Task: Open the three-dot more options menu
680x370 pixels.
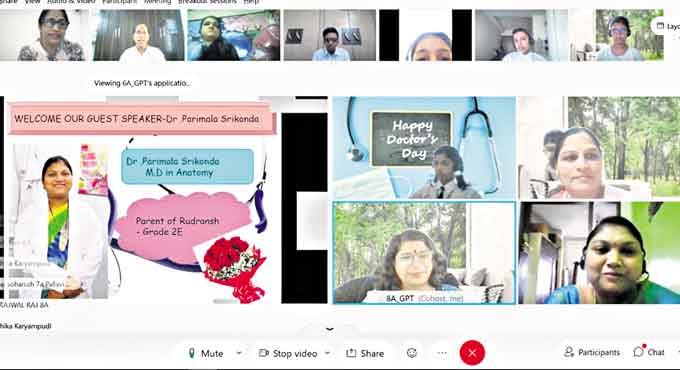Action: pyautogui.click(x=442, y=353)
